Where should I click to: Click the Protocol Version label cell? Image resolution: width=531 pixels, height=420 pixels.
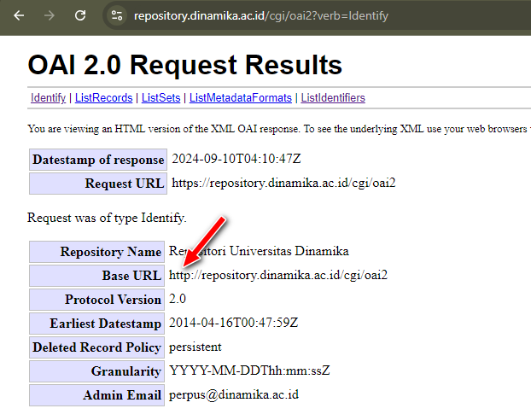[x=96, y=300]
